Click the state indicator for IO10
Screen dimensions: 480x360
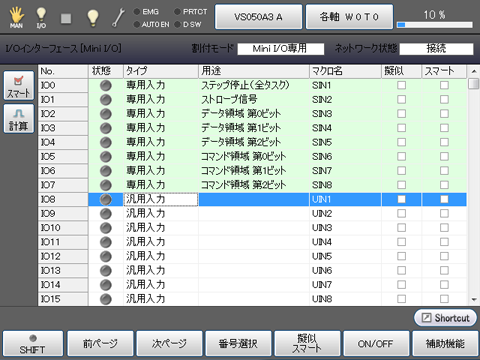coord(106,228)
